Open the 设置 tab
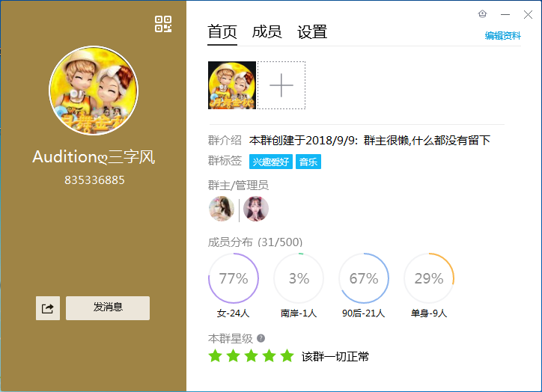 point(312,32)
